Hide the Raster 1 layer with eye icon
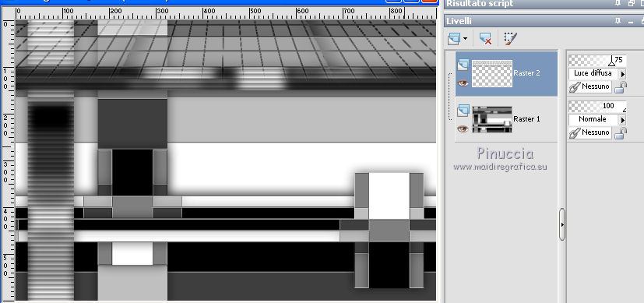644x303 pixels. [x=463, y=129]
